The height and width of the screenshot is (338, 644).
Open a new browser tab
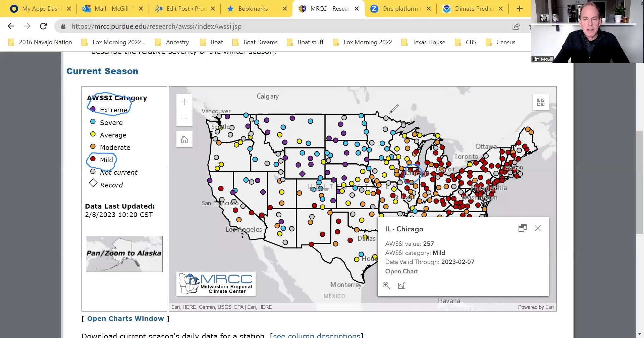(x=520, y=9)
